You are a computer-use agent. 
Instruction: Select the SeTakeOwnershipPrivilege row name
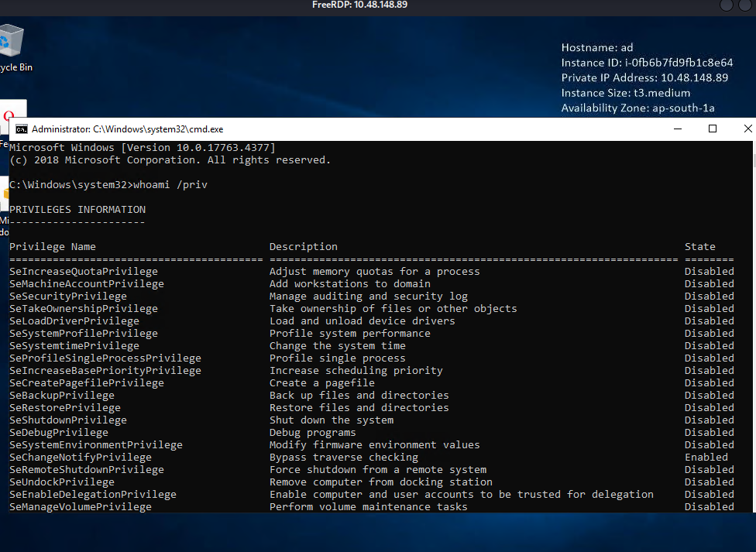click(x=84, y=309)
